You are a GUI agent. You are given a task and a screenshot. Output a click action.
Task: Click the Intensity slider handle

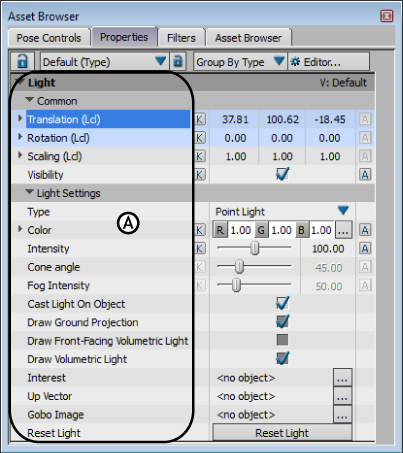[x=255, y=249]
